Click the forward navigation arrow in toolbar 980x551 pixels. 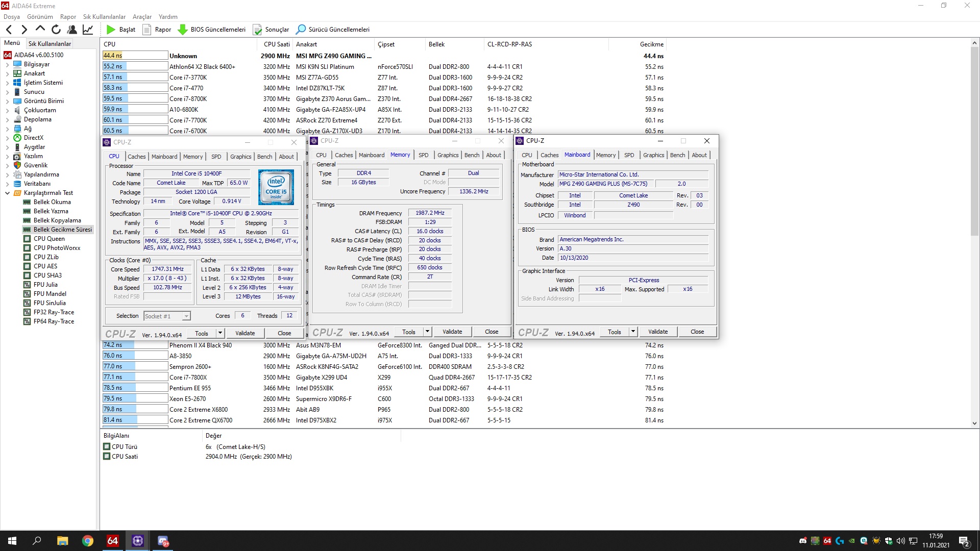click(24, 30)
